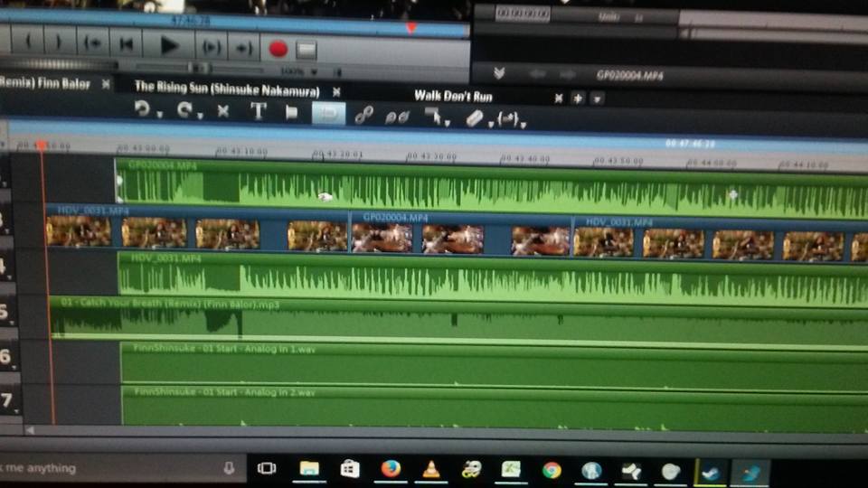Open the preview zoom percentage dropdown
868x488 pixels.
[x=314, y=72]
